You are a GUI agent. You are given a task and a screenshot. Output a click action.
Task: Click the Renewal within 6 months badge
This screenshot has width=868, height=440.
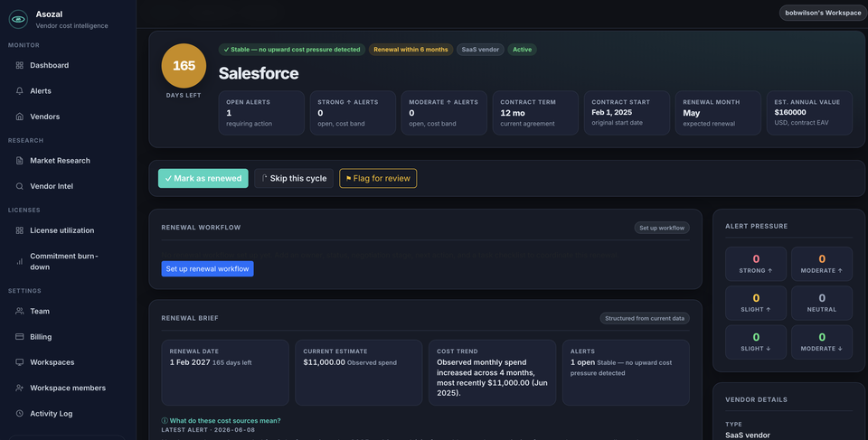pos(410,50)
